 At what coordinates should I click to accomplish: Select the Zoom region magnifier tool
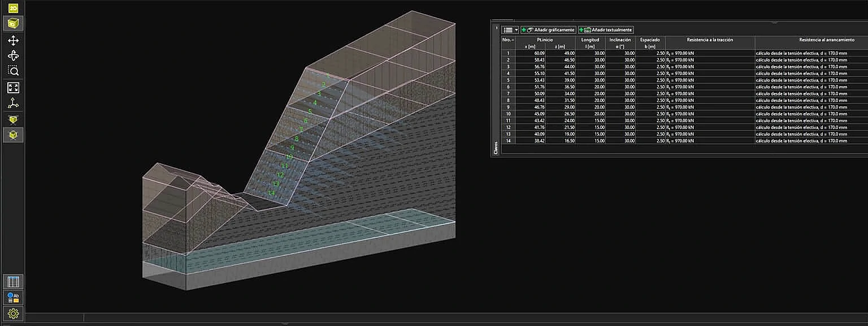tap(13, 71)
